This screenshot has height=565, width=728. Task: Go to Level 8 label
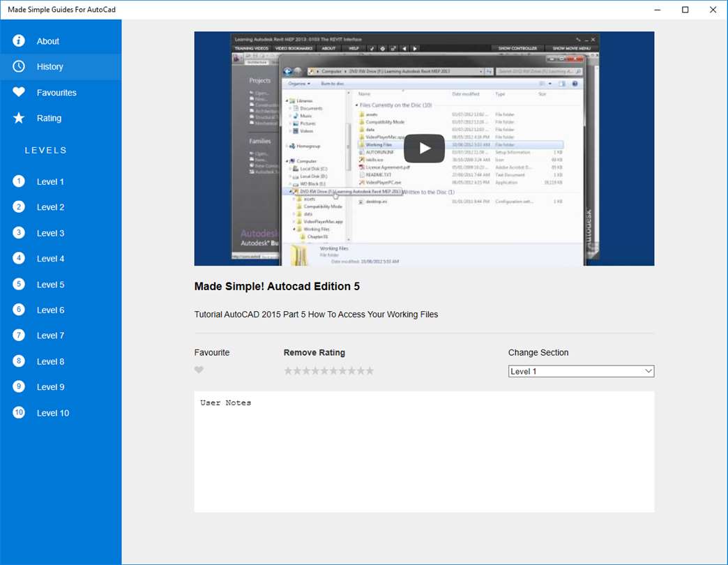[51, 361]
